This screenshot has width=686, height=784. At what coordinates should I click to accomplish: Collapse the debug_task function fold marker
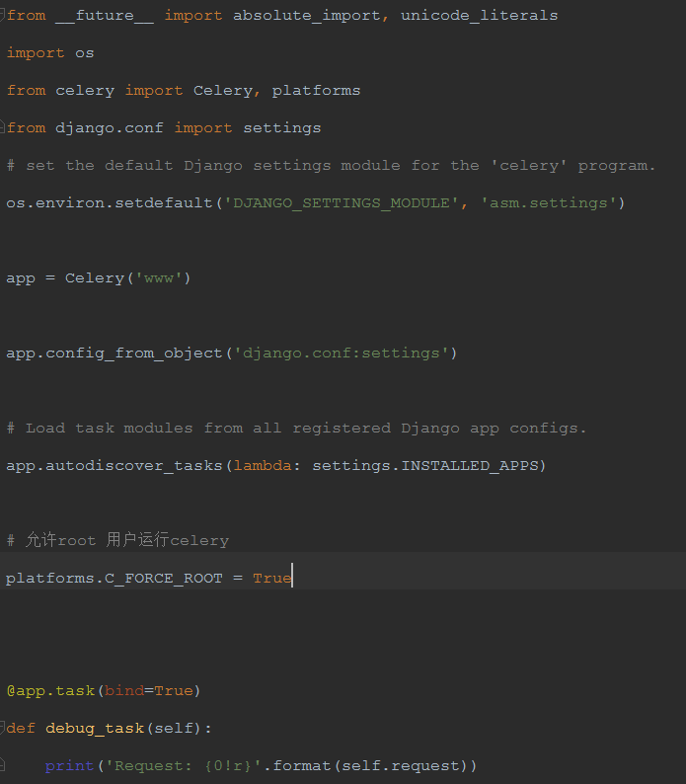tap(2, 728)
